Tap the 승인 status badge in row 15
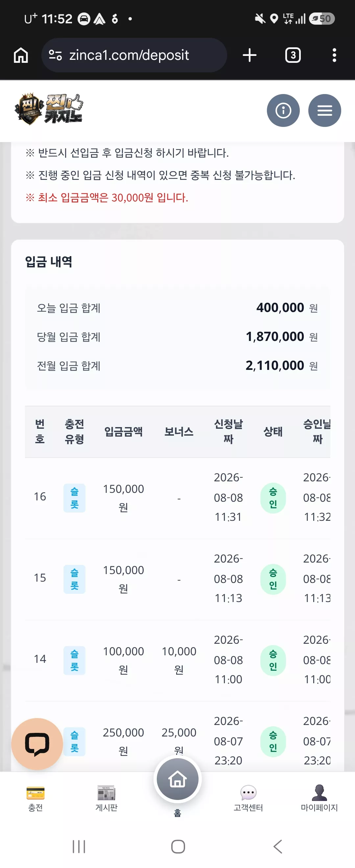Screen dimensions: 355x868 click(x=273, y=579)
